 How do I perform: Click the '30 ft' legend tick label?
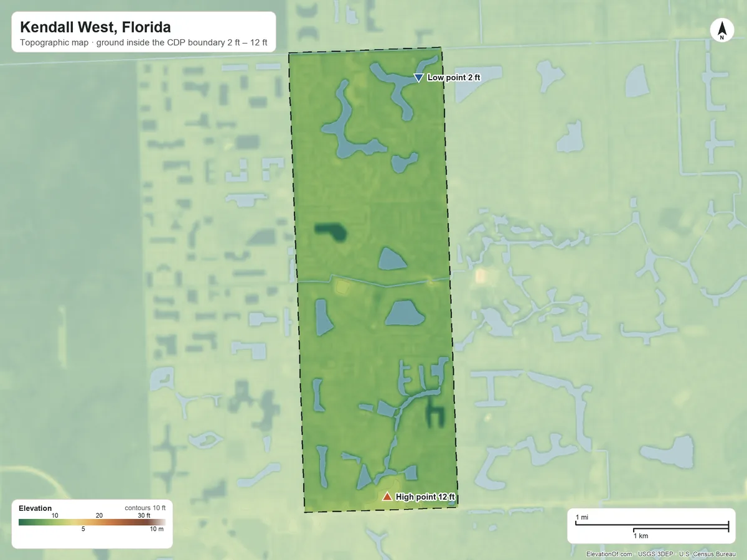point(144,515)
